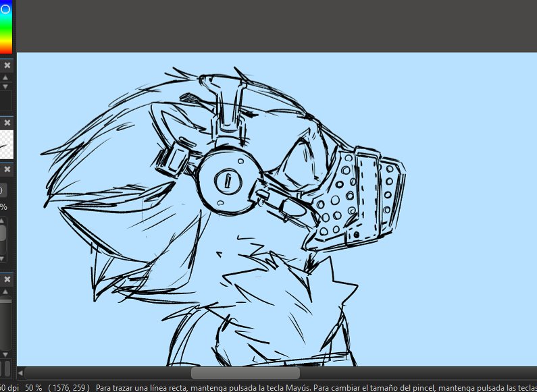Pick a hue from the rainbow color bar
Screen dimensions: 537x392
pos(6,27)
